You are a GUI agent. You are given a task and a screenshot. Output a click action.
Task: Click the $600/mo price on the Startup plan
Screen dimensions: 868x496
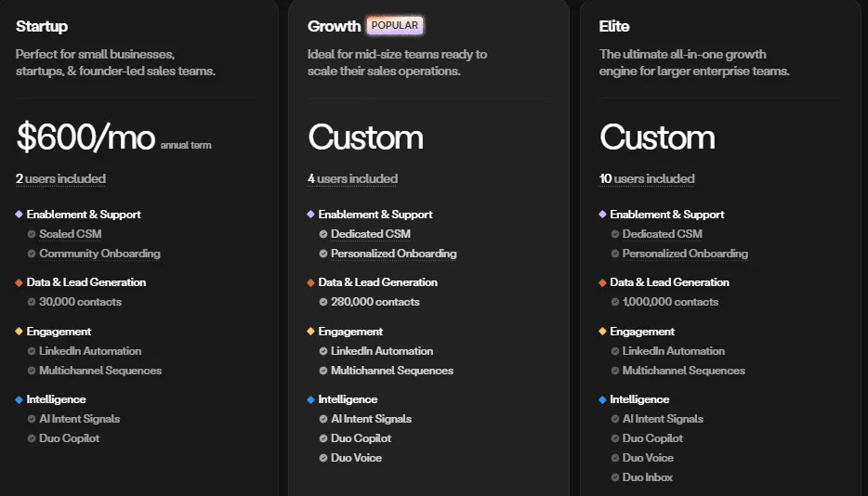tap(85, 137)
